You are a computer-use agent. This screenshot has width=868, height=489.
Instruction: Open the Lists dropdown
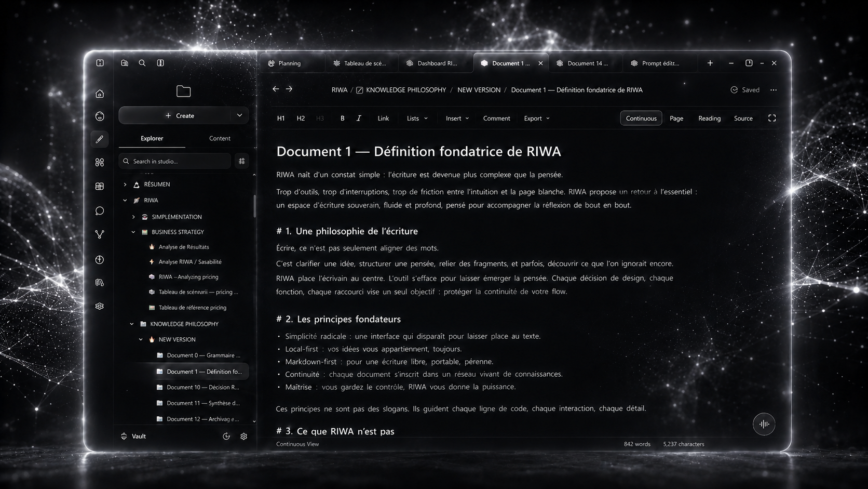point(417,118)
